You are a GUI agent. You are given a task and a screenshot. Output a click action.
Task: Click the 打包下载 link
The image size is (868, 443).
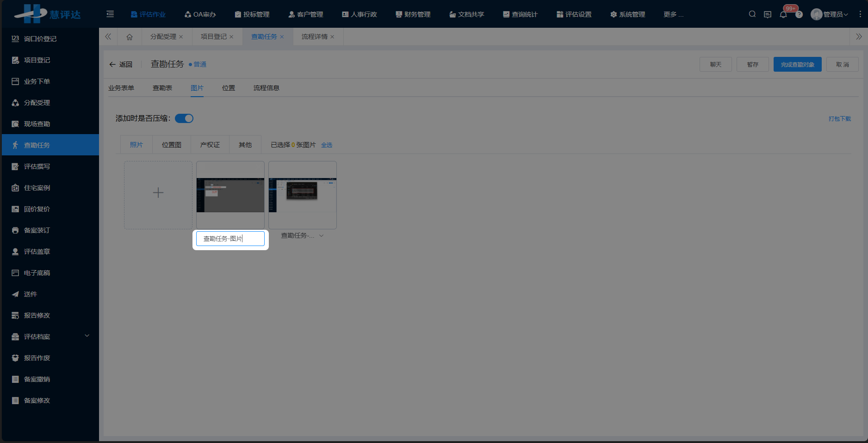[839, 119]
